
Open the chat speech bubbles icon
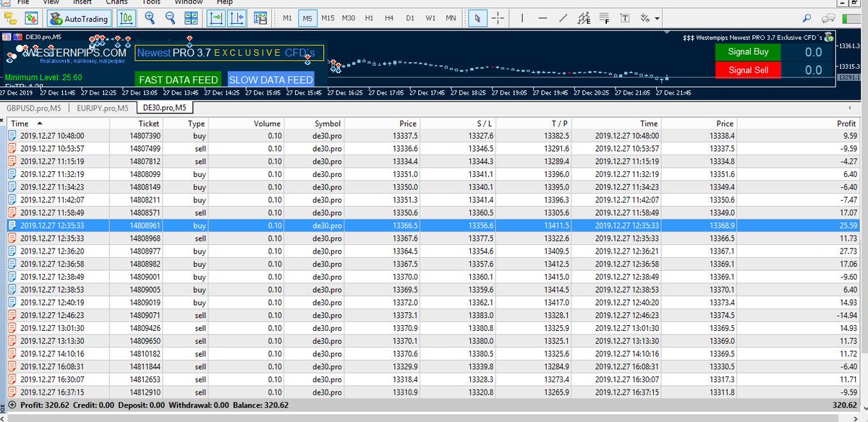(829, 18)
